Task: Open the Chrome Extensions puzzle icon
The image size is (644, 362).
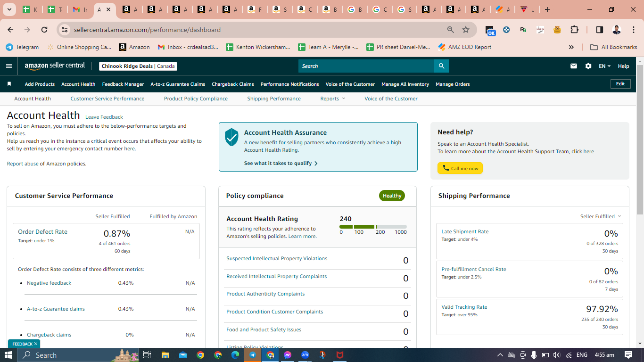Action: (x=574, y=30)
